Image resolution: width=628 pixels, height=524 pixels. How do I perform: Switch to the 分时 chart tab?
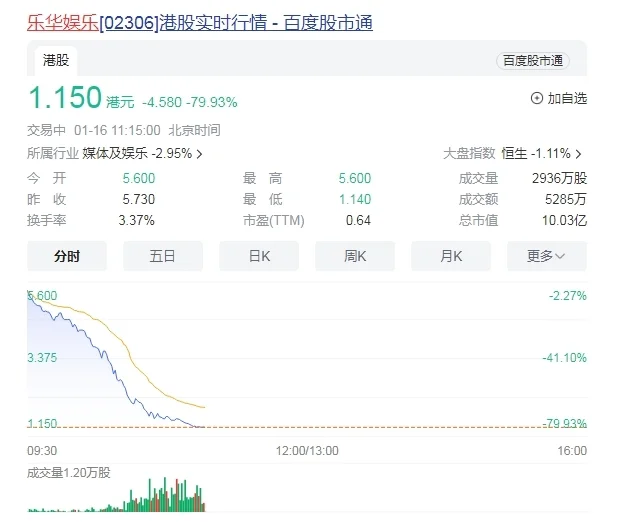67,256
